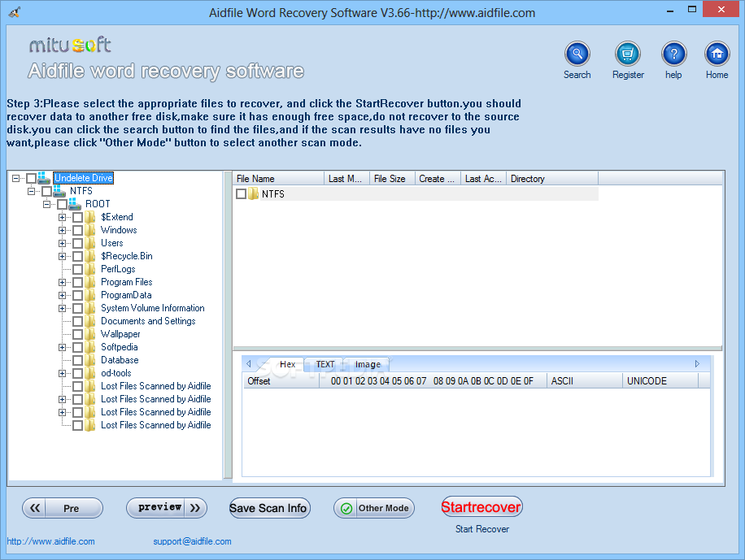Sort by the File Size column
Screen dimensions: 745x560
pos(393,179)
